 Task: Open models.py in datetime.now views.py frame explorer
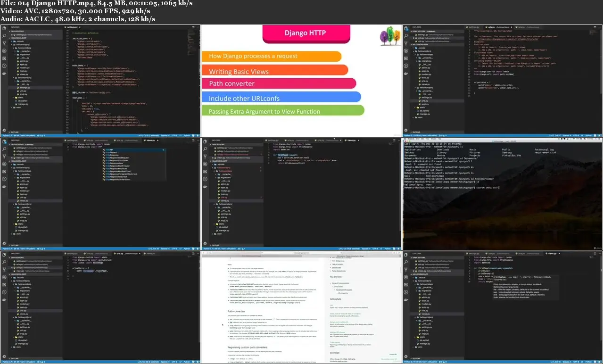tap(225, 191)
